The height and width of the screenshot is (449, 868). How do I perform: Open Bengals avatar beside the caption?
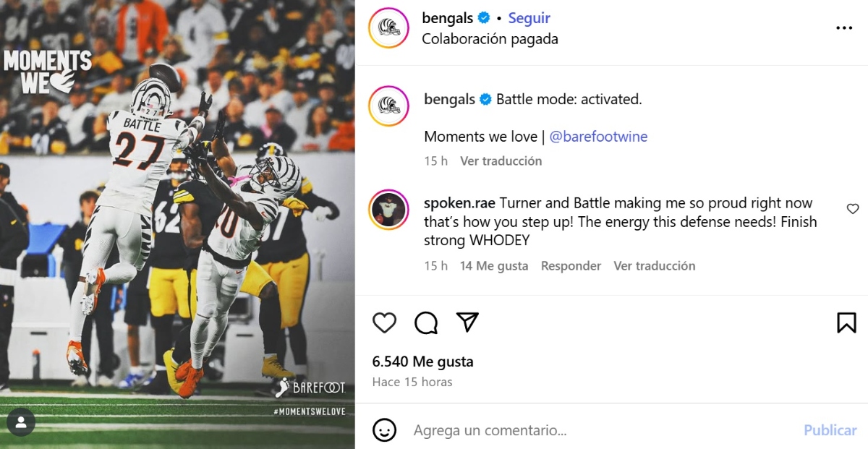(389, 106)
